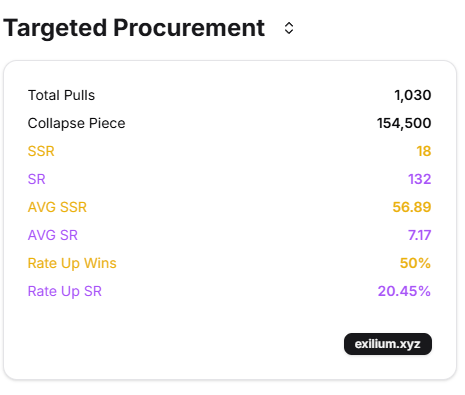Open the Targeted Procurement banner selector chevron
Viewport: 465px width, 395px height.
coord(289,28)
